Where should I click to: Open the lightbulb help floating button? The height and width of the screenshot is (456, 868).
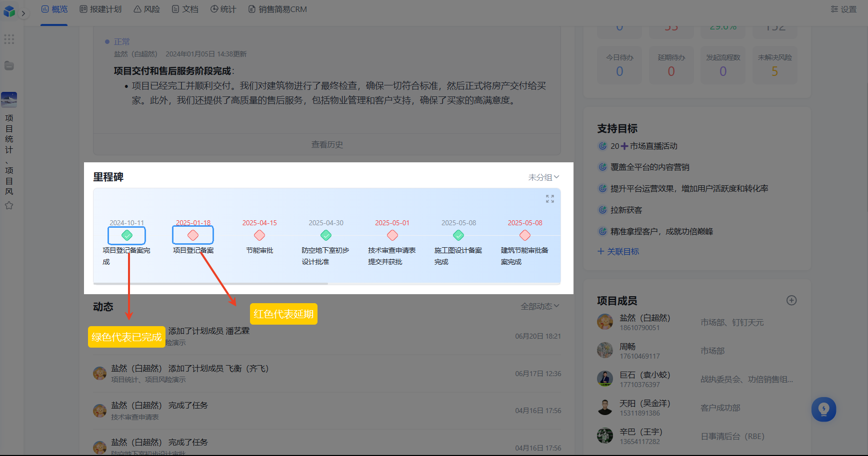click(823, 410)
